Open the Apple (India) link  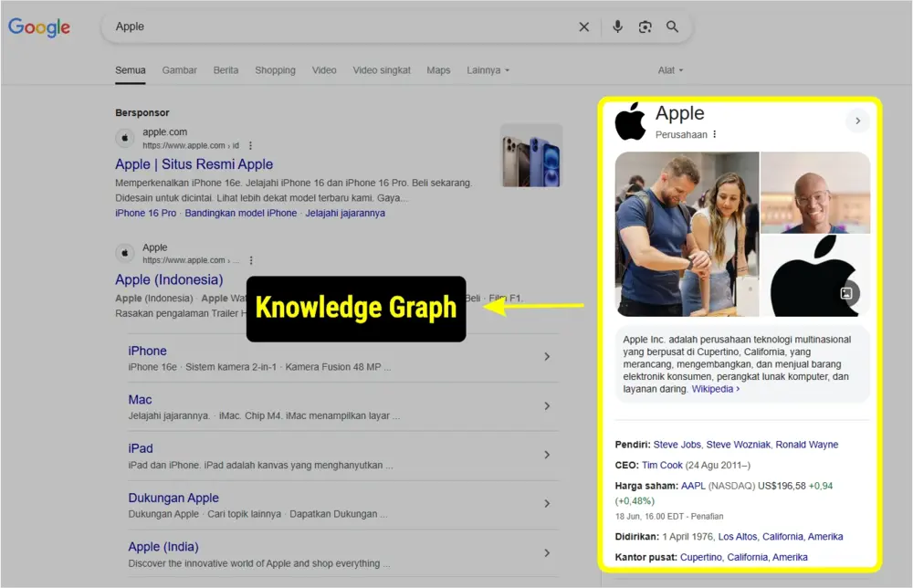click(163, 547)
